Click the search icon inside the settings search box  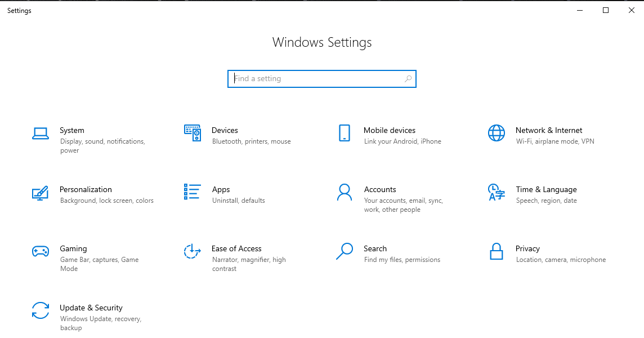pyautogui.click(x=408, y=79)
